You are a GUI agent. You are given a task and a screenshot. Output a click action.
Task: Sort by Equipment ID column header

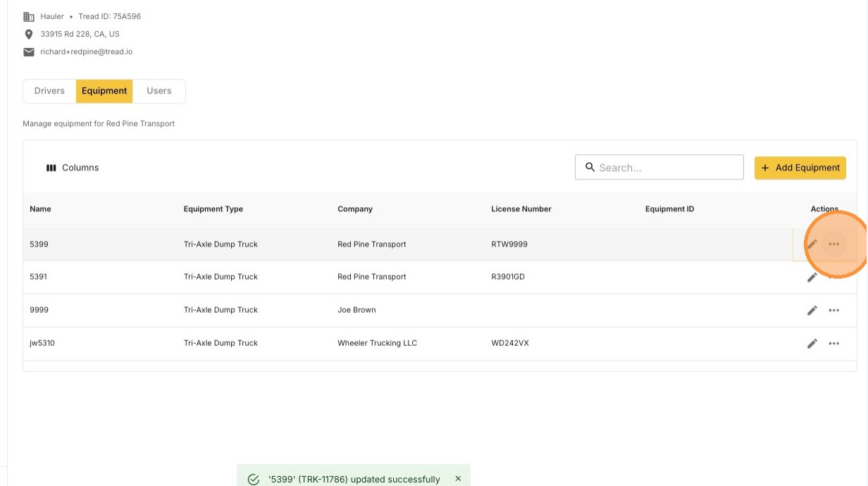pyautogui.click(x=670, y=209)
